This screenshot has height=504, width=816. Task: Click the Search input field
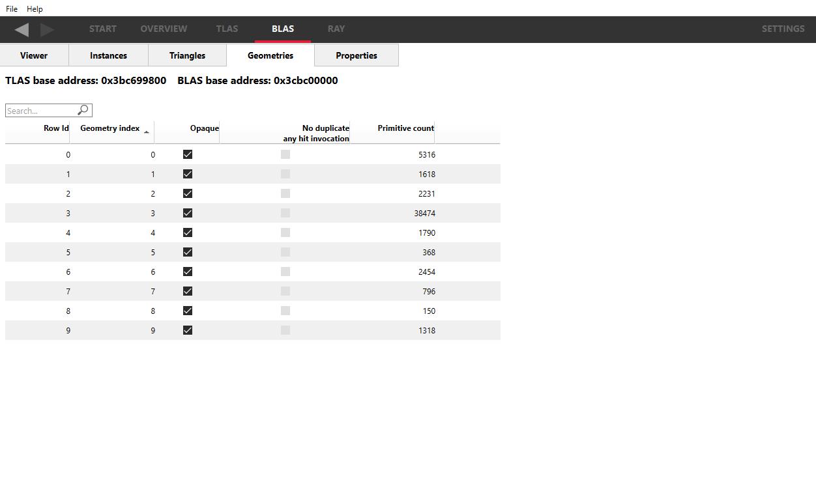[40, 111]
